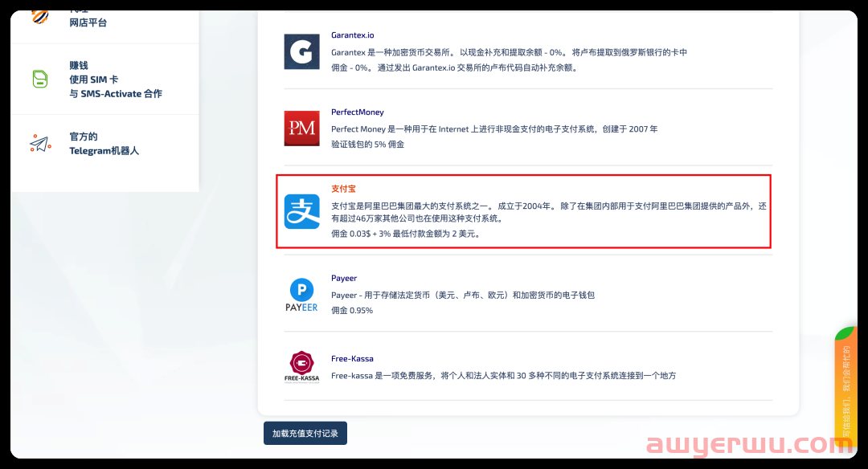Click the text 佣金 0.95%
Screen dimensions: 868x469
[x=352, y=310]
